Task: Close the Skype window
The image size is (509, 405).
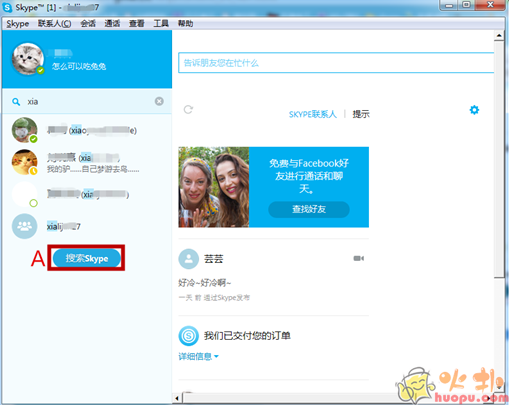Action: [x=490, y=5]
